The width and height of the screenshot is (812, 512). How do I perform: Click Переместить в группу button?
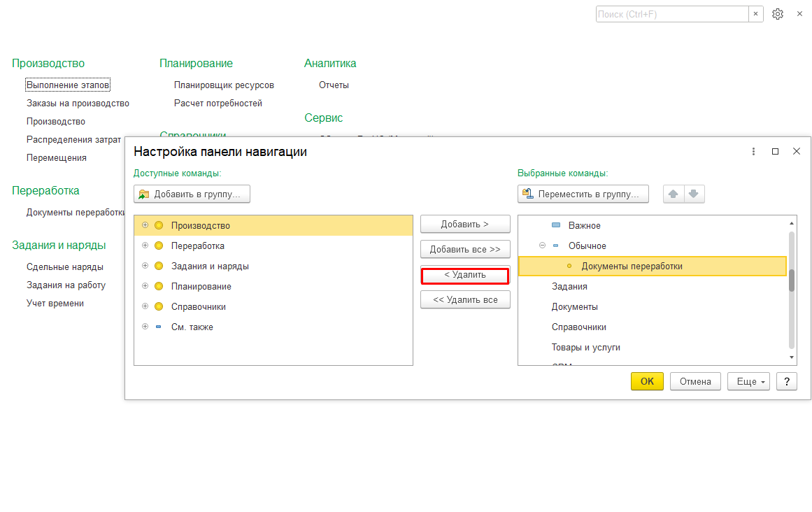click(x=583, y=194)
